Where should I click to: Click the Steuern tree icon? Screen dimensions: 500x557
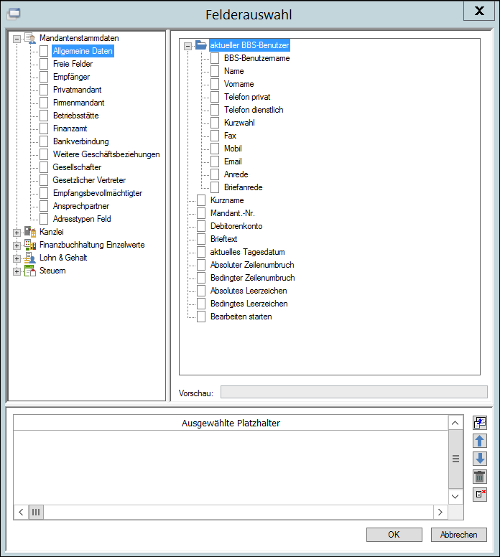[30, 271]
